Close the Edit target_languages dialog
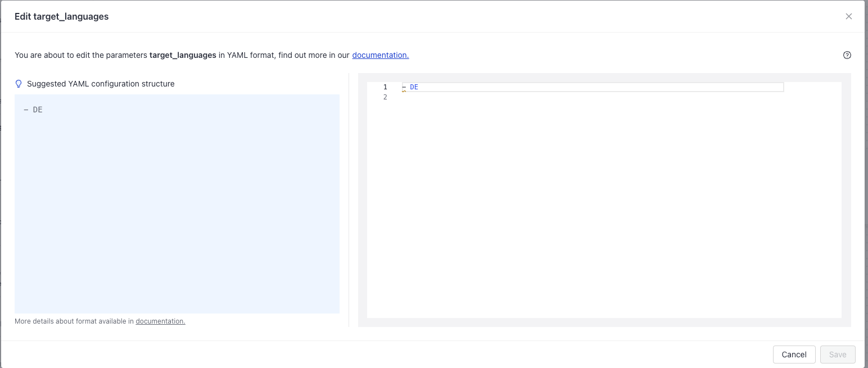 click(848, 16)
